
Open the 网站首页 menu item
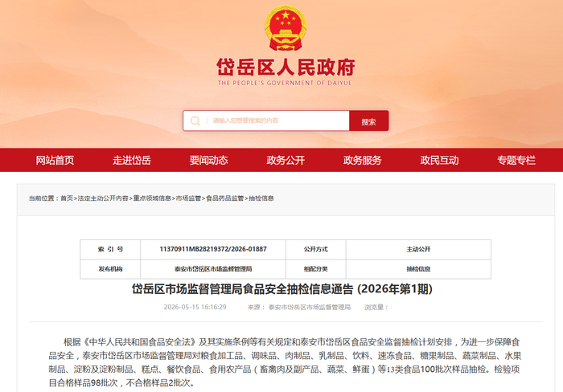[x=55, y=160]
